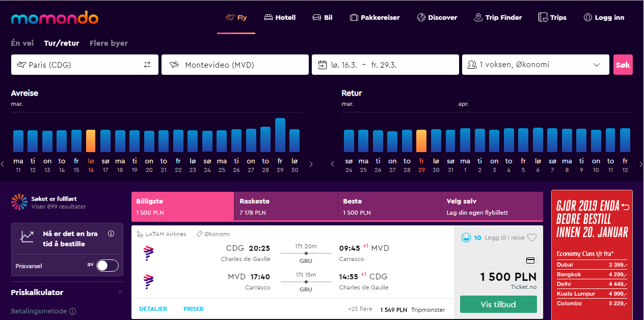Image resolution: width=644 pixels, height=320 pixels.
Task: Click the outbound GRU stopover marker
Action: point(306,253)
